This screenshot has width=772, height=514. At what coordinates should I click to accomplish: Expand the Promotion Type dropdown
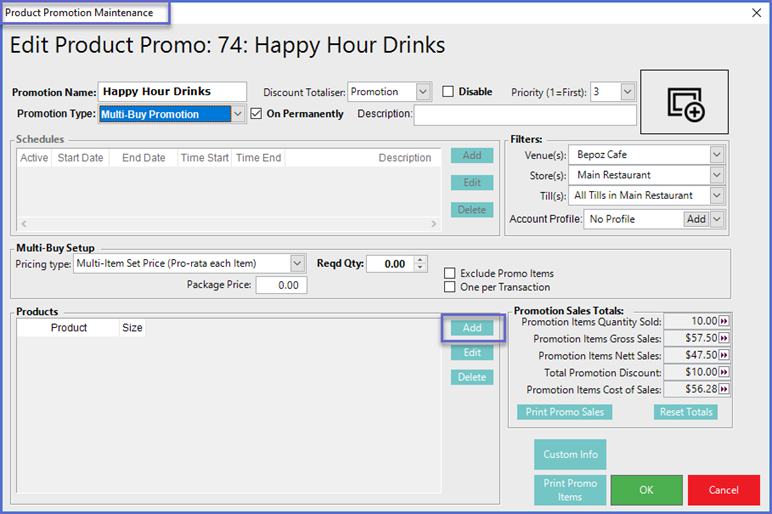(x=238, y=114)
